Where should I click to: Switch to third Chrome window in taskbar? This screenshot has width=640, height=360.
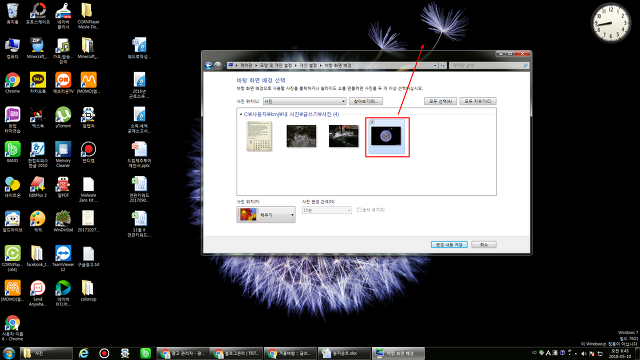(x=291, y=353)
